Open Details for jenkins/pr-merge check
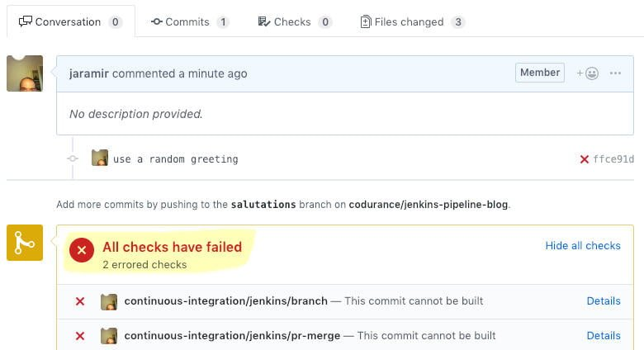The height and width of the screenshot is (350, 644). coord(604,336)
